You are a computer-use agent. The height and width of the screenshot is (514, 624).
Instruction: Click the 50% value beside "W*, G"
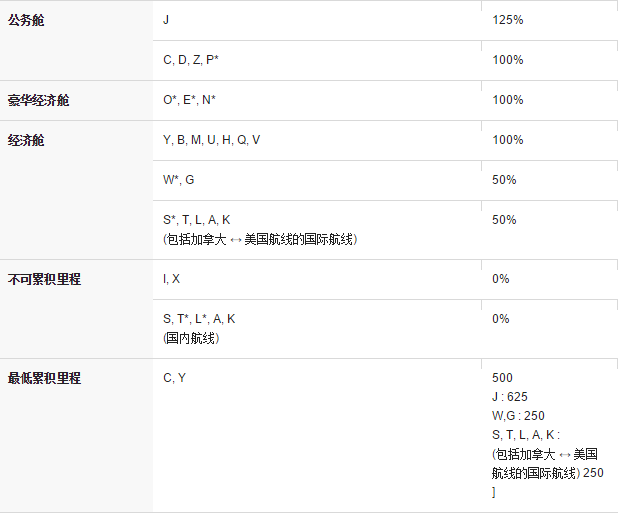(504, 180)
